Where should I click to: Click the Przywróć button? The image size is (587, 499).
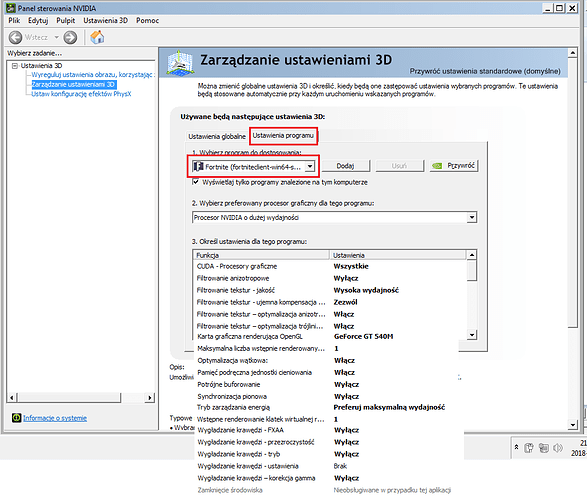454,165
